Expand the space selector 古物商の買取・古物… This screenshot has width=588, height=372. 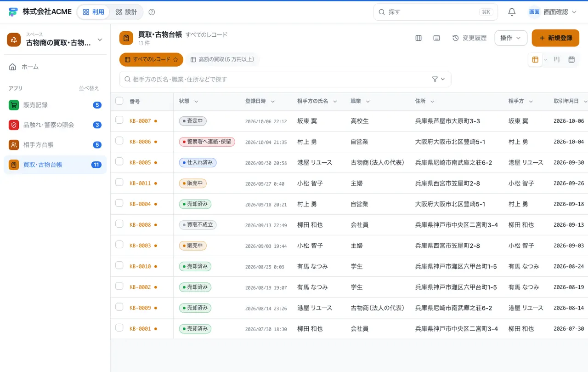click(55, 40)
